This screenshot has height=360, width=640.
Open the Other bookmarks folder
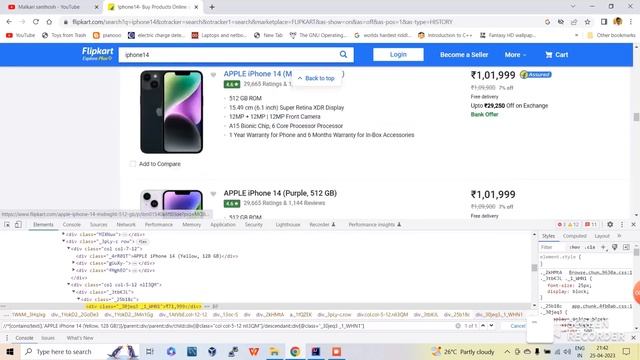point(611,35)
